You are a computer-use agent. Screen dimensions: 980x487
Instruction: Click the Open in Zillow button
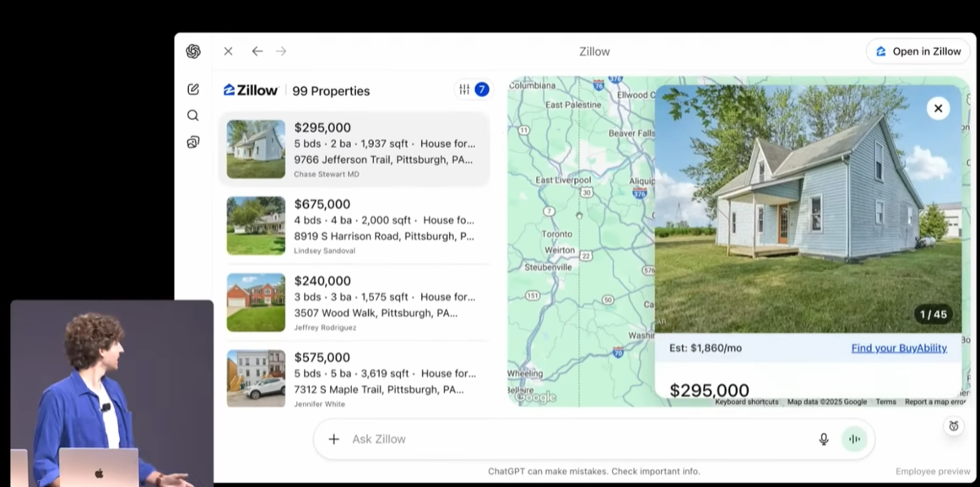(x=918, y=51)
